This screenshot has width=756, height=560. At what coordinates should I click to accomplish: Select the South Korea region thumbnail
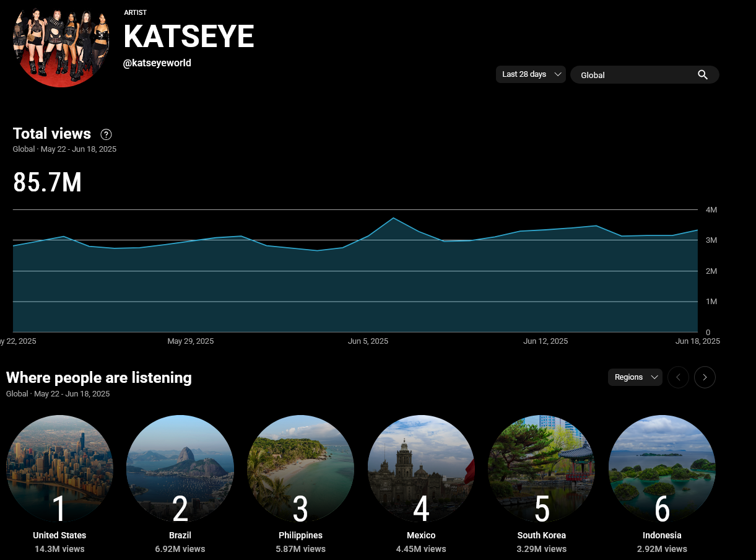(x=542, y=468)
